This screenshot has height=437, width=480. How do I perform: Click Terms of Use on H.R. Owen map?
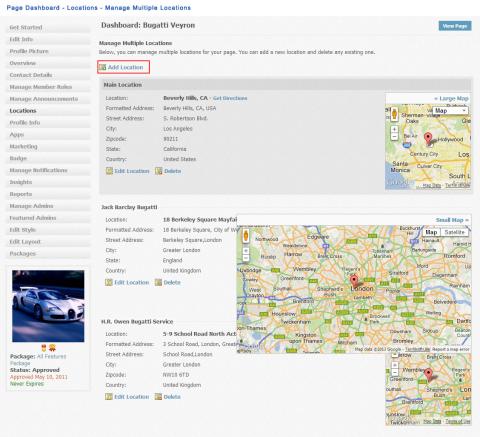click(x=458, y=421)
